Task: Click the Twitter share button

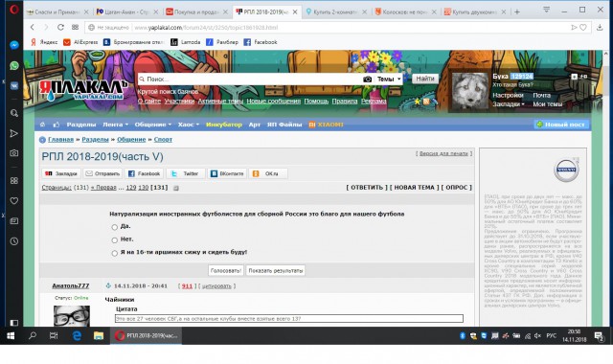Action: coord(186,173)
